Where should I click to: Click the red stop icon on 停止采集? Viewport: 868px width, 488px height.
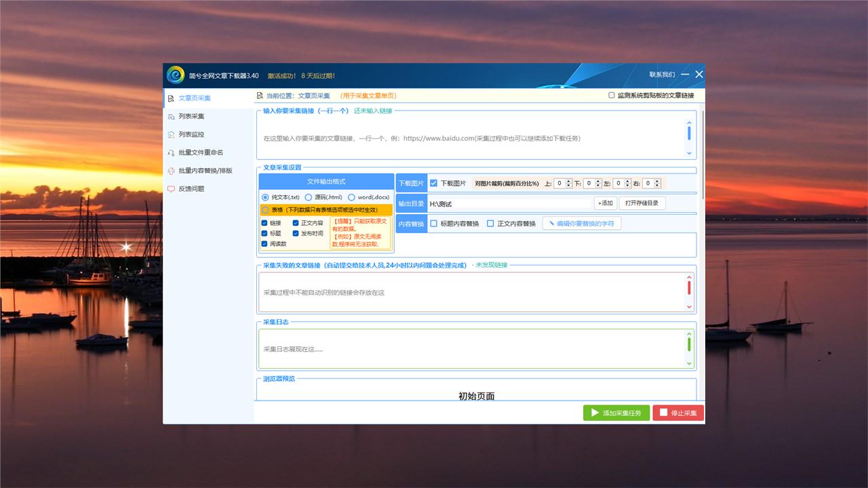(x=663, y=413)
